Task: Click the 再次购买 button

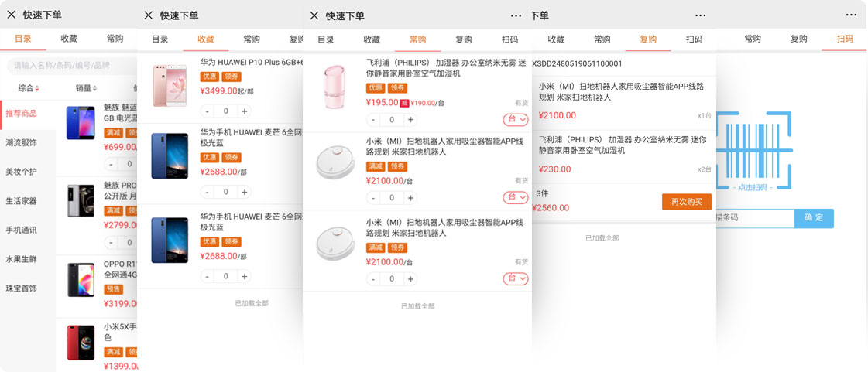Action: click(686, 202)
